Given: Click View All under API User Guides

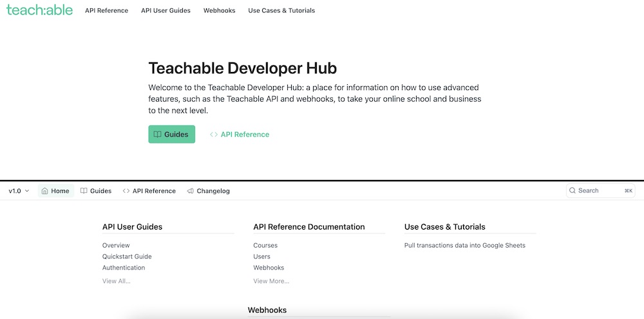Looking at the screenshot, I should [116, 281].
